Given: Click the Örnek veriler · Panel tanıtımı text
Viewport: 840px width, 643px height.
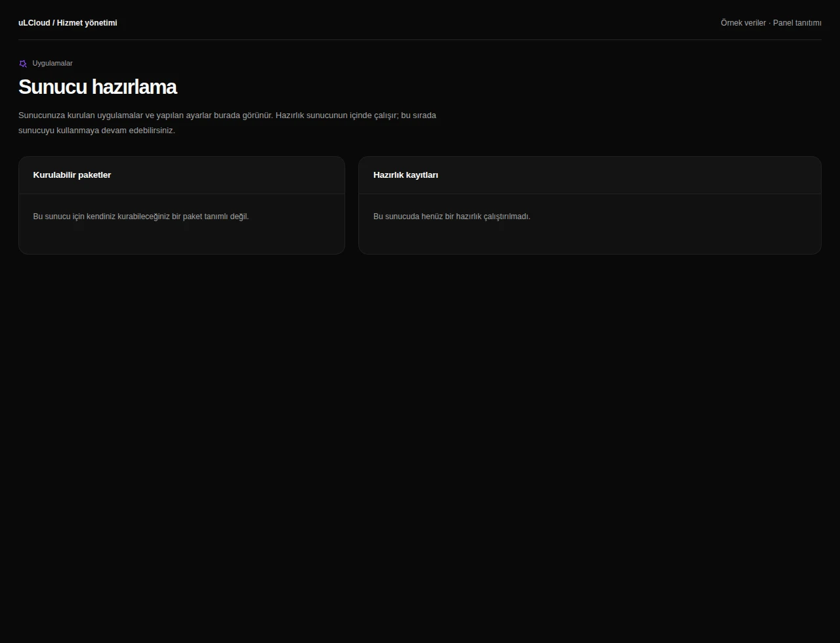Looking at the screenshot, I should pyautogui.click(x=771, y=23).
